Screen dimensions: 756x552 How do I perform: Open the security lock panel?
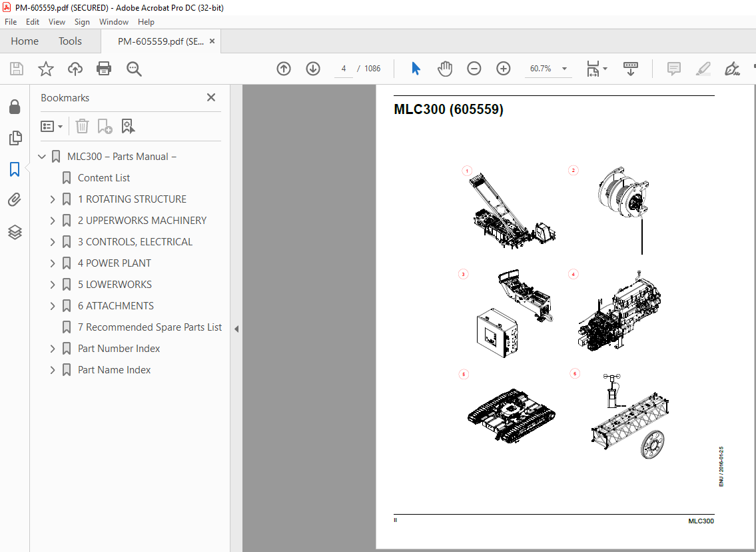click(x=15, y=107)
